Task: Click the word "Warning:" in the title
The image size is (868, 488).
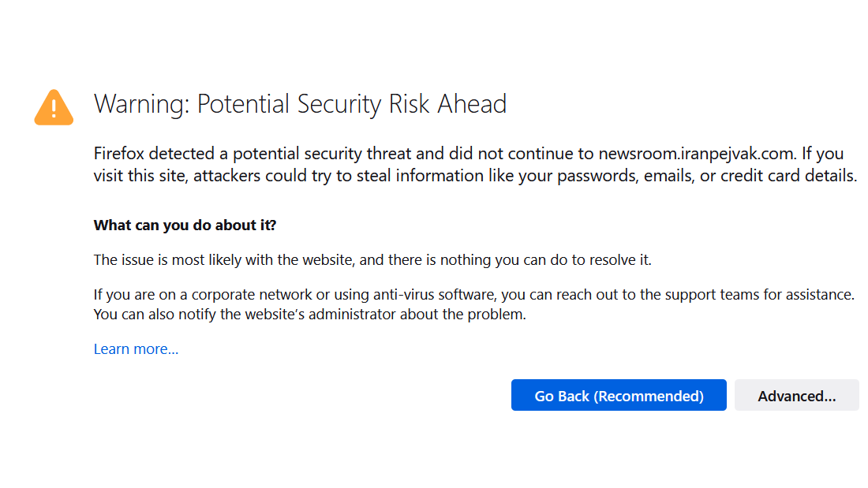Action: tap(140, 104)
